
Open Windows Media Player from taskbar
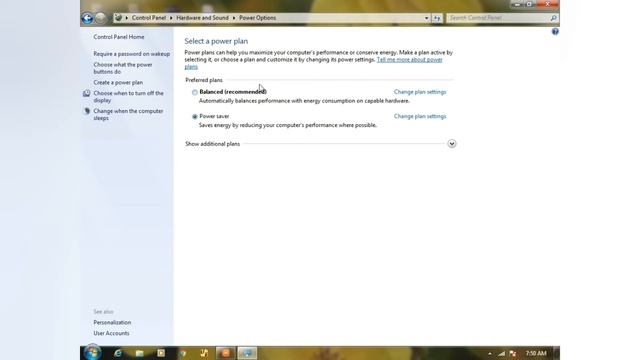[161, 353]
